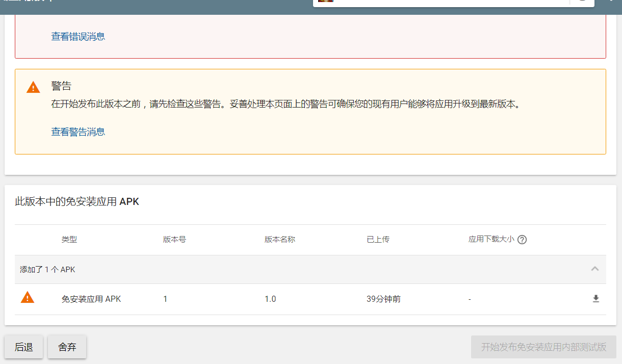Click the 舍弃 button
Image resolution: width=622 pixels, height=364 pixels.
pos(67,347)
